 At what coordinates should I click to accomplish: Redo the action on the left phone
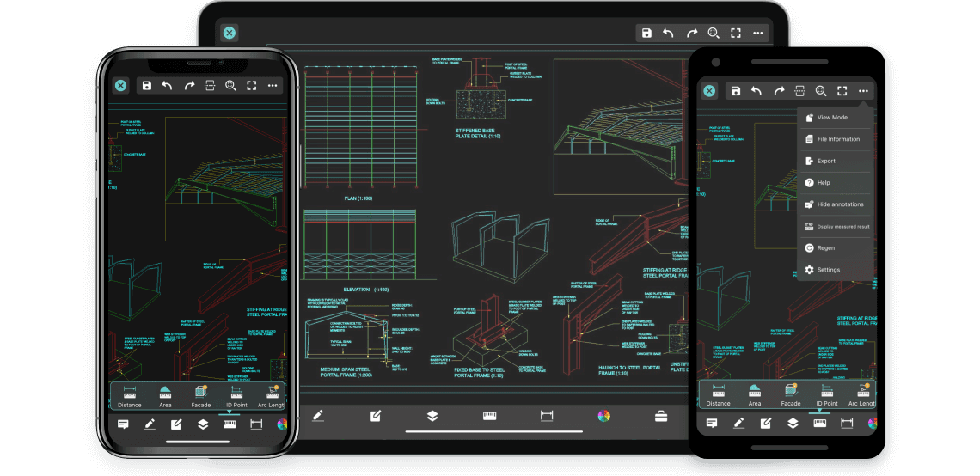click(189, 86)
